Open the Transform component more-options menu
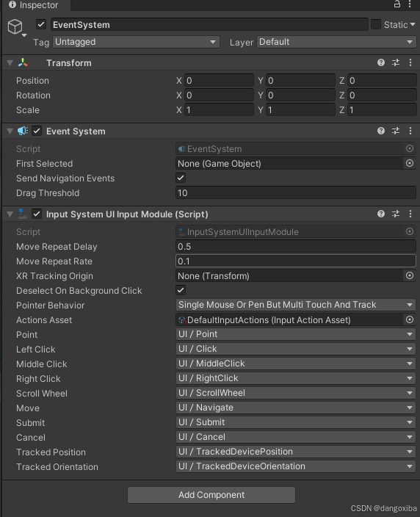420x517 pixels. click(410, 62)
